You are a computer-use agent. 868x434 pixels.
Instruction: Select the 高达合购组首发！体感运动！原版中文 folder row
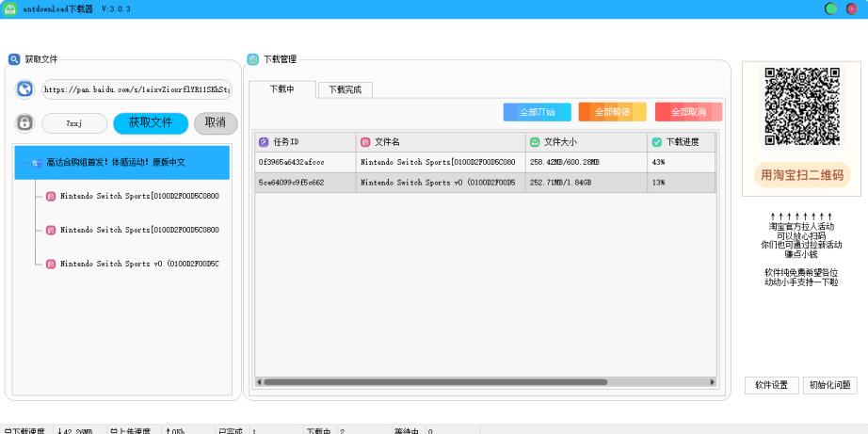(x=121, y=163)
